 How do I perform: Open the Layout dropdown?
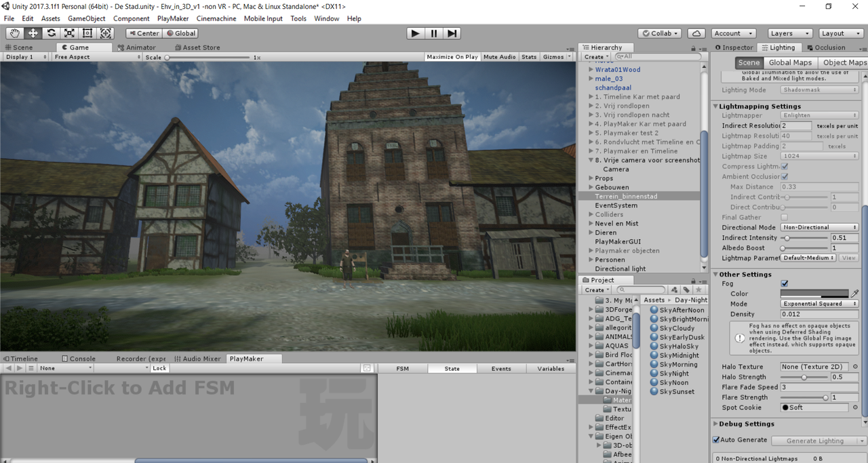pos(841,33)
